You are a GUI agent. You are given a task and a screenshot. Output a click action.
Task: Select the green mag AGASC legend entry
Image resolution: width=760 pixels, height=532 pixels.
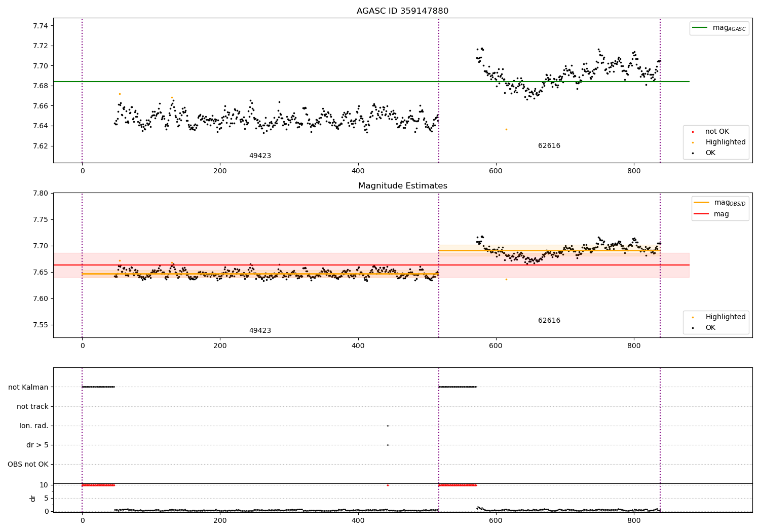pyautogui.click(x=719, y=28)
